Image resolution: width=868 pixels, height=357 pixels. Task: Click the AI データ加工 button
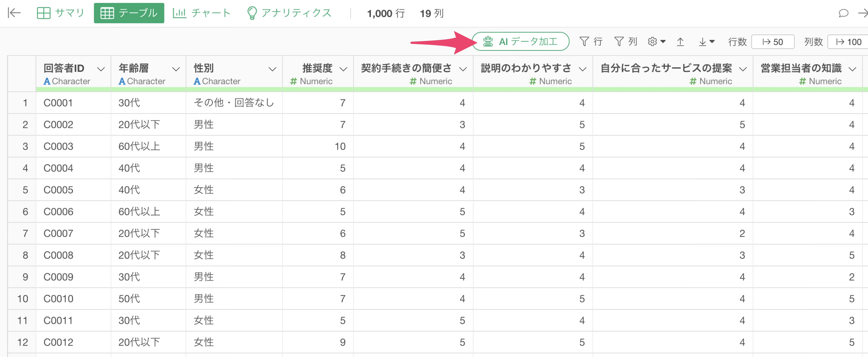pyautogui.click(x=521, y=41)
